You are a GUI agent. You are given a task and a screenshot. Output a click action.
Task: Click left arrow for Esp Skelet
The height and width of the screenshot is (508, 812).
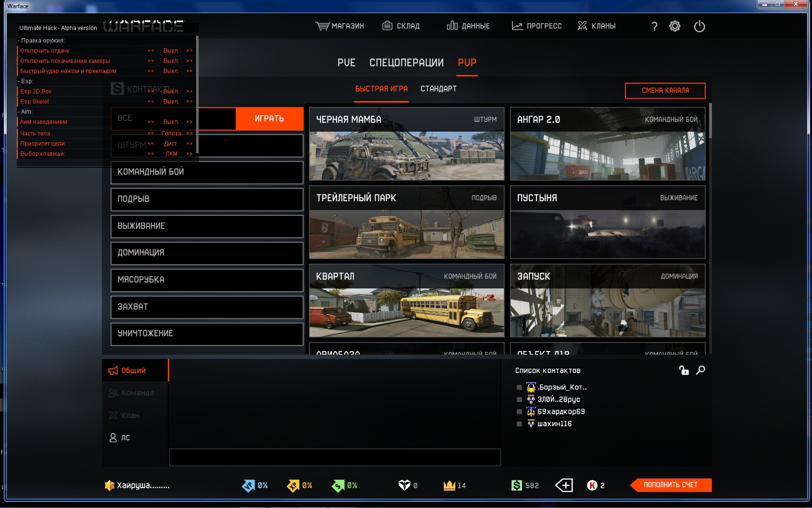(151, 102)
